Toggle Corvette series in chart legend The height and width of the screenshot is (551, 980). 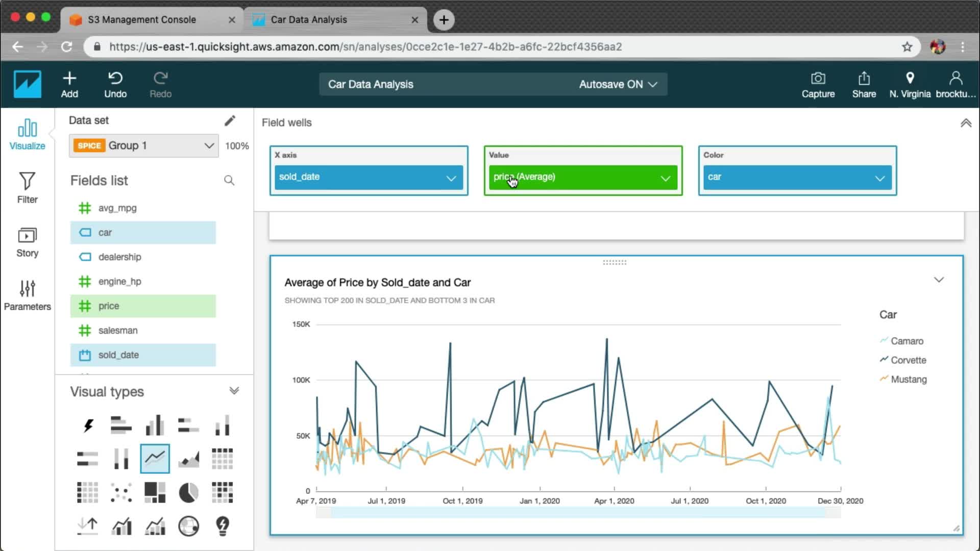point(908,360)
